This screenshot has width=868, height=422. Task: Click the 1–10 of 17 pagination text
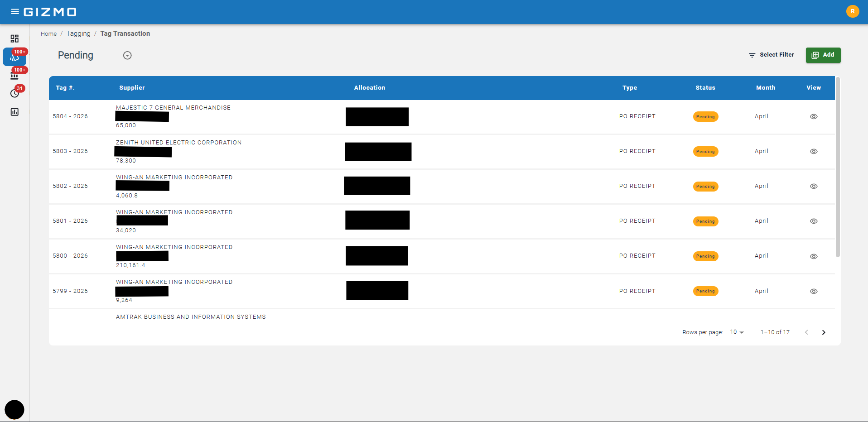pos(775,332)
